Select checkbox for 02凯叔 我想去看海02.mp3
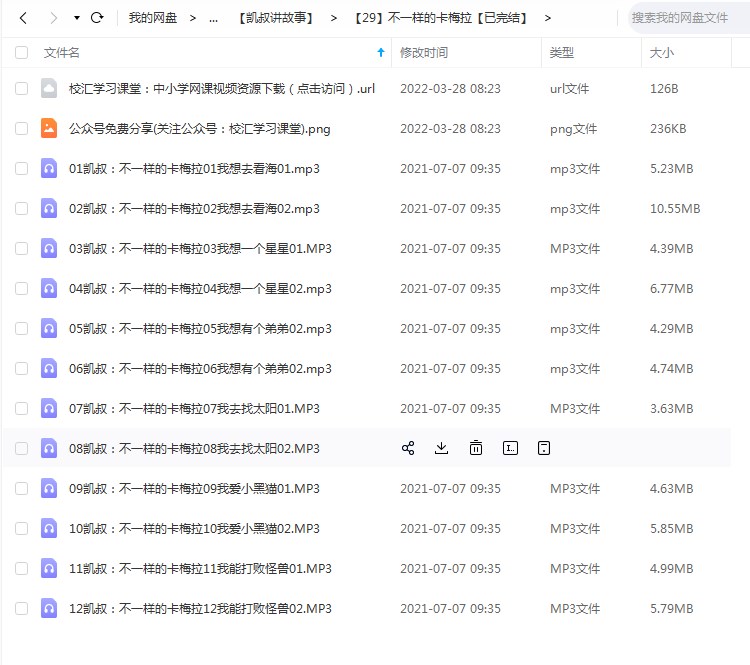 [22, 209]
